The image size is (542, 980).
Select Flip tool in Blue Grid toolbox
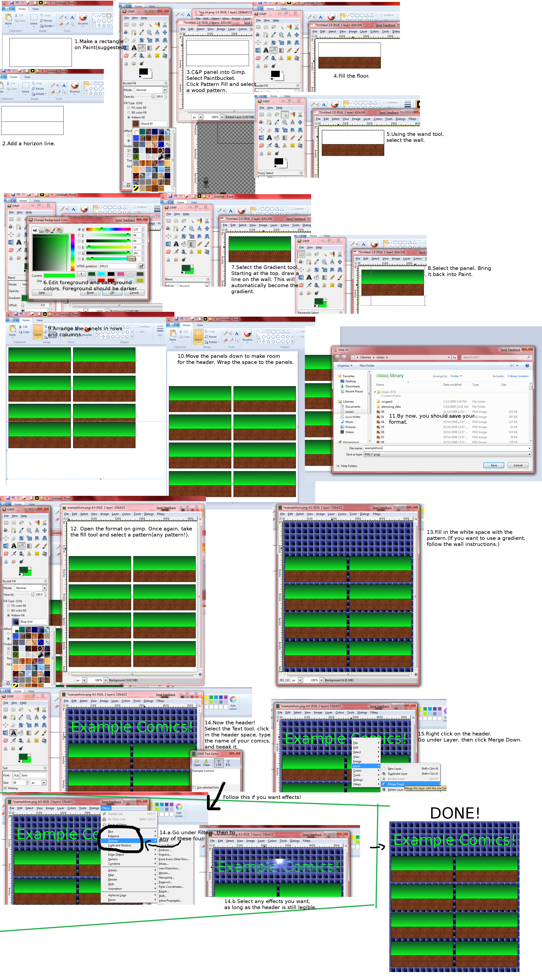(x=6, y=546)
